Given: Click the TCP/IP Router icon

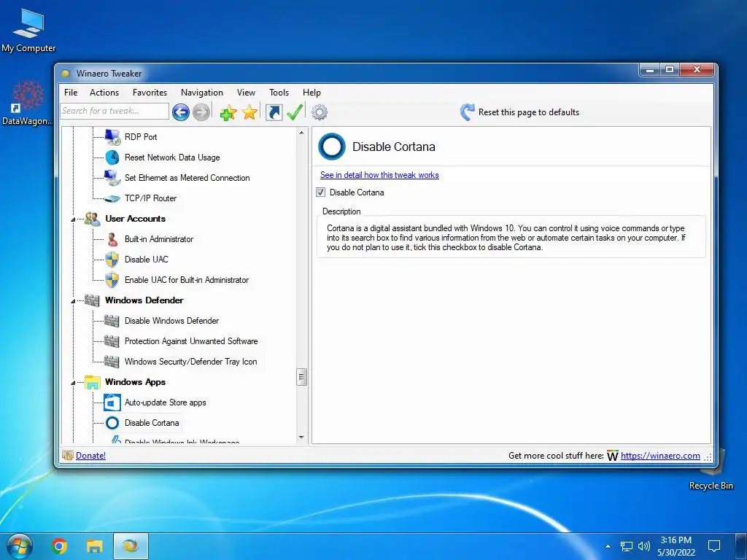Looking at the screenshot, I should point(112,198).
